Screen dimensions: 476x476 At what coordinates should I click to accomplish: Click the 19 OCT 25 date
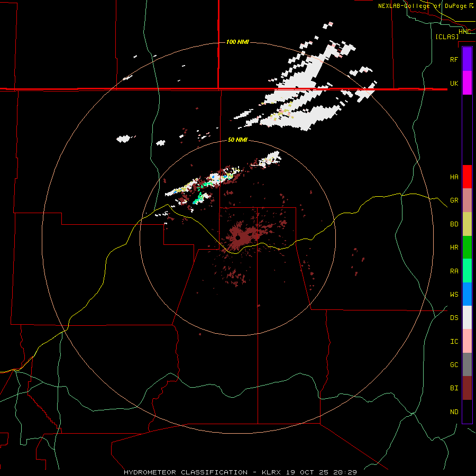pos(308,472)
